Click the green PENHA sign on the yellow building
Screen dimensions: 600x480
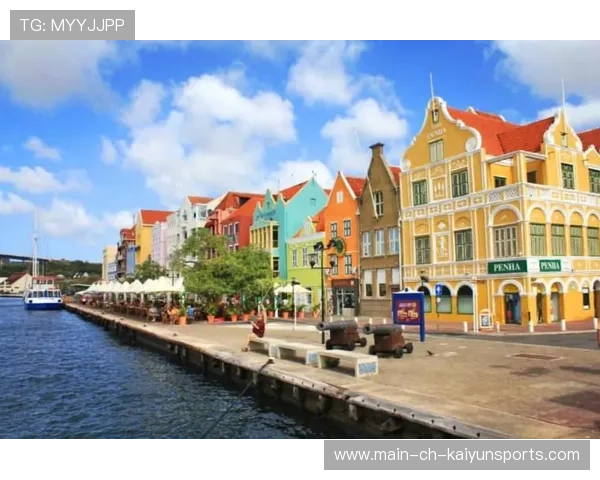pos(508,267)
